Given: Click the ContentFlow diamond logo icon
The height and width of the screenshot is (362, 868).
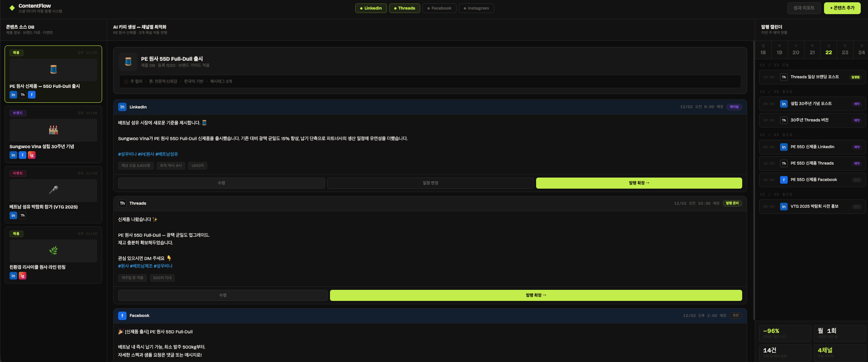Looking at the screenshot, I should click(x=12, y=8).
